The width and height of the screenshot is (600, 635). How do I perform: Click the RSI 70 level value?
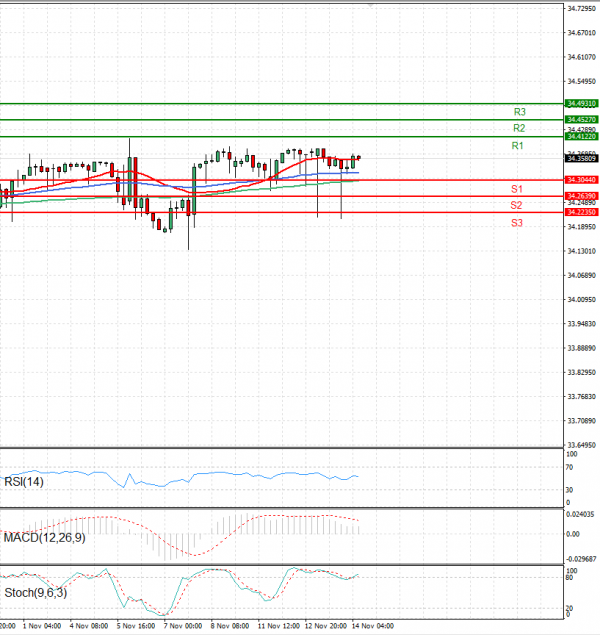[569, 467]
